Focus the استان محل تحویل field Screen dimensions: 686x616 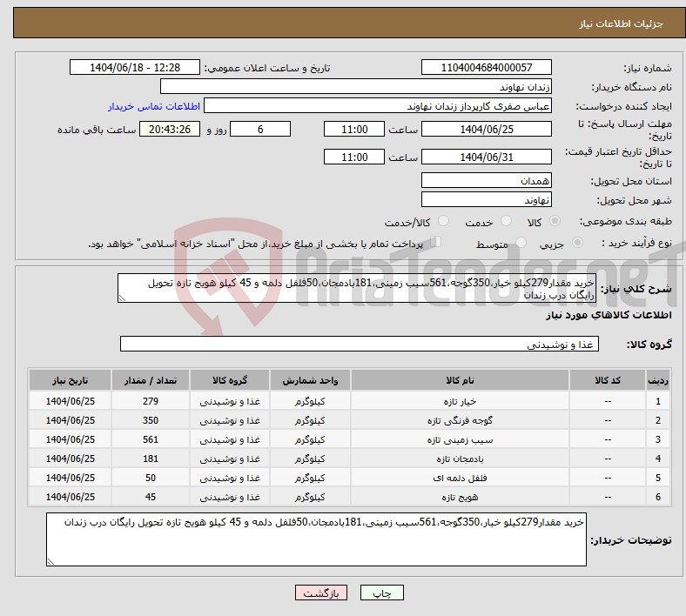tap(486, 180)
